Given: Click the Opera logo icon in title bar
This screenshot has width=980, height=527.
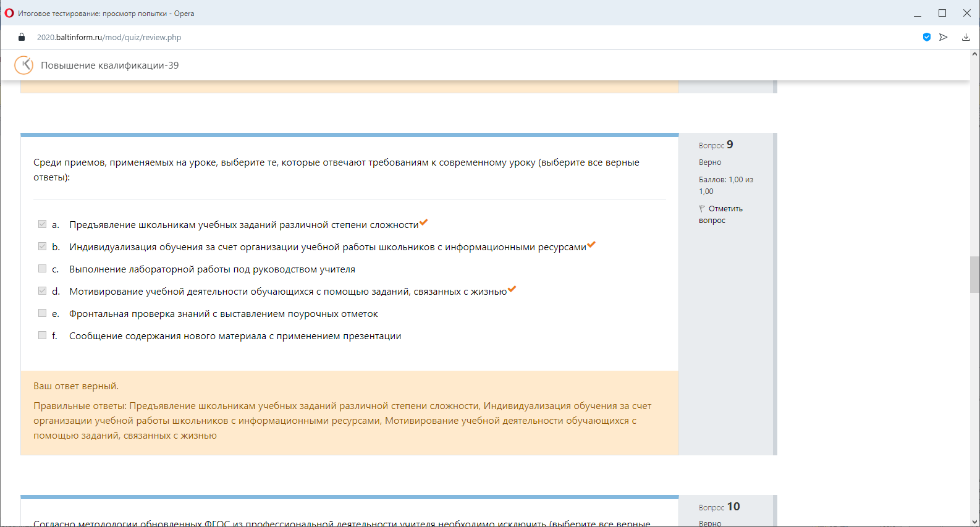Looking at the screenshot, I should click(9, 13).
